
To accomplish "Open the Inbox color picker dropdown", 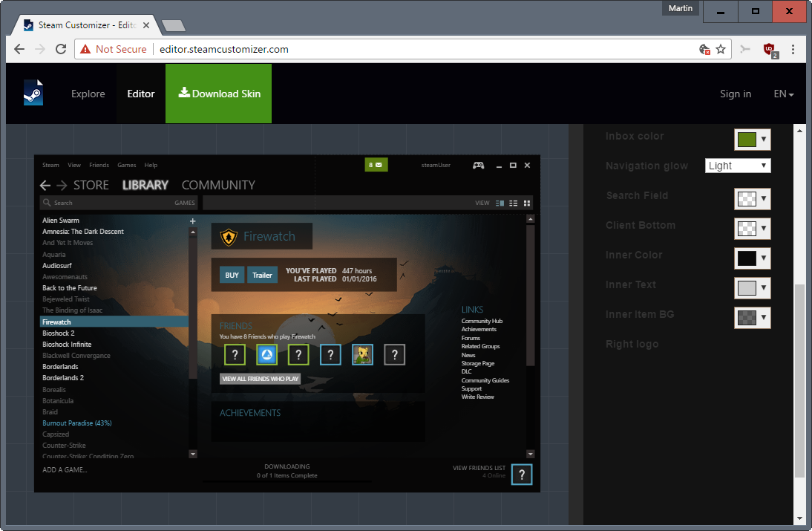I will [x=753, y=140].
